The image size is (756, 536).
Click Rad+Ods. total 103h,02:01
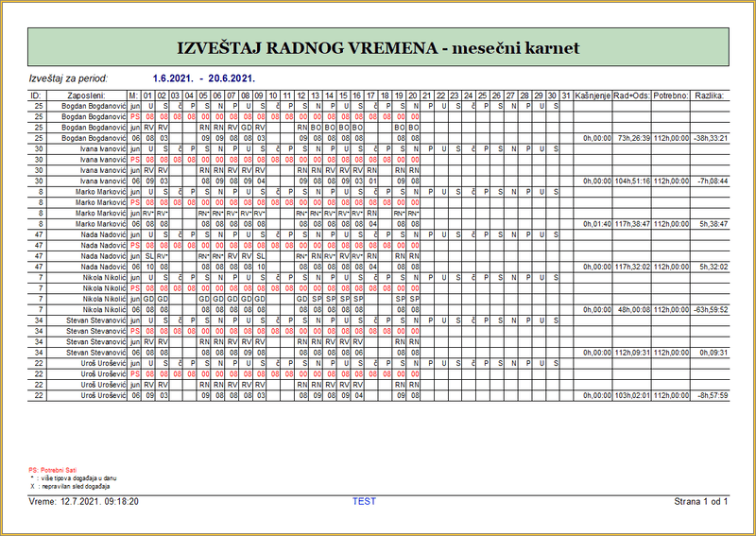tap(631, 395)
